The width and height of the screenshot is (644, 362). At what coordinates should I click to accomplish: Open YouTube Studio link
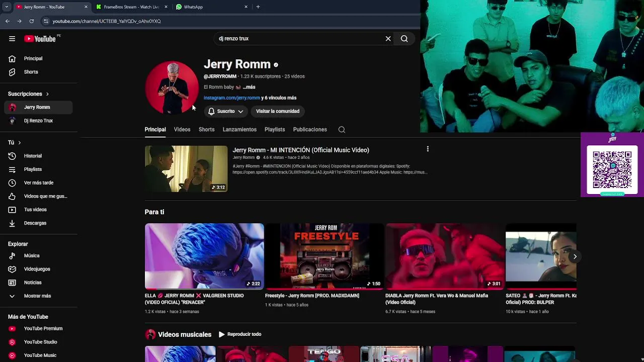pyautogui.click(x=39, y=342)
